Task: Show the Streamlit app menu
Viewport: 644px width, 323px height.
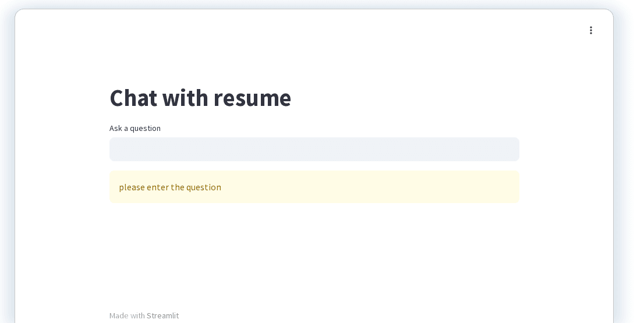Action: point(591,30)
